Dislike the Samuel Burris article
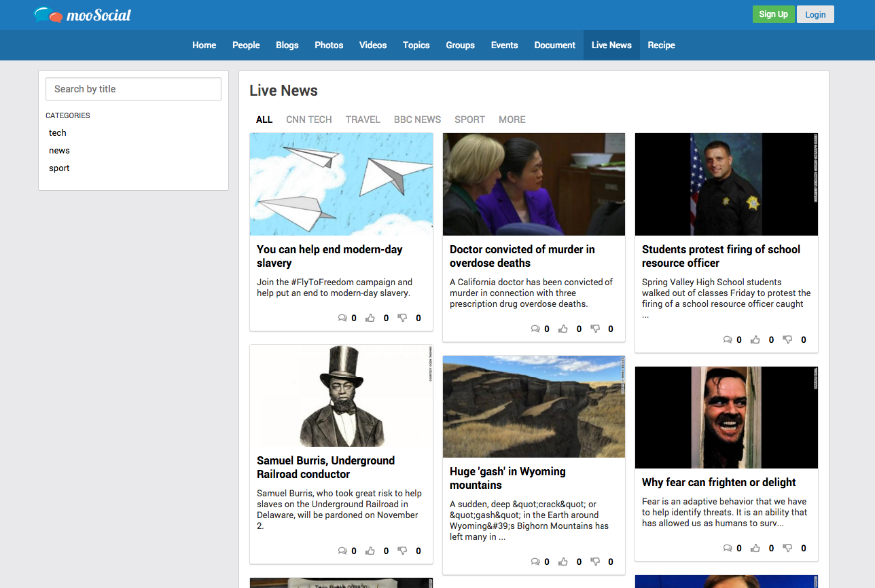The image size is (875, 588). 402,551
